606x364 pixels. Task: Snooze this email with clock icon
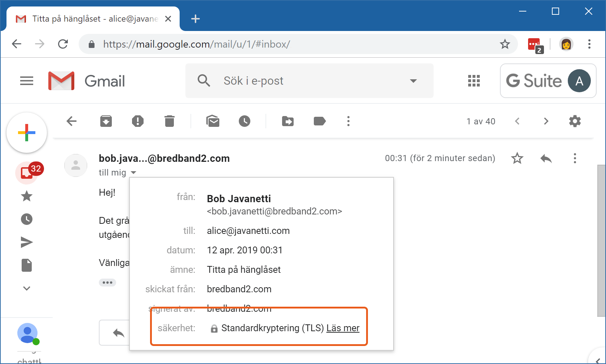pyautogui.click(x=245, y=121)
